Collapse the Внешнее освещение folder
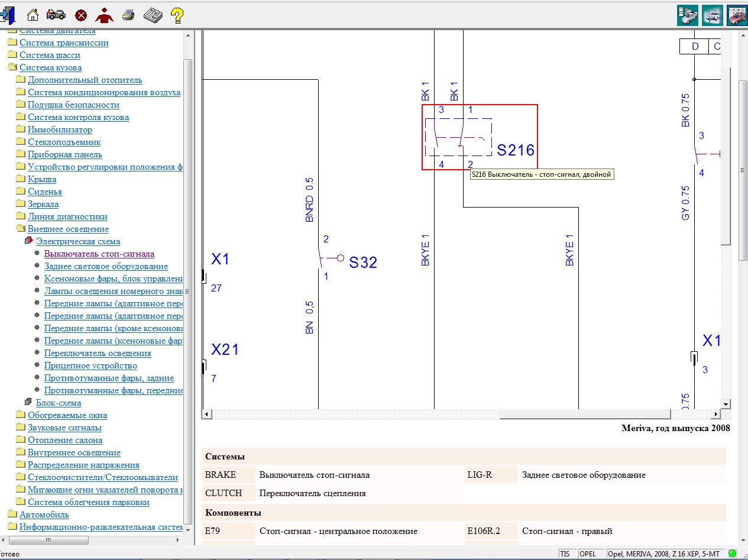This screenshot has width=748, height=560. (x=68, y=229)
